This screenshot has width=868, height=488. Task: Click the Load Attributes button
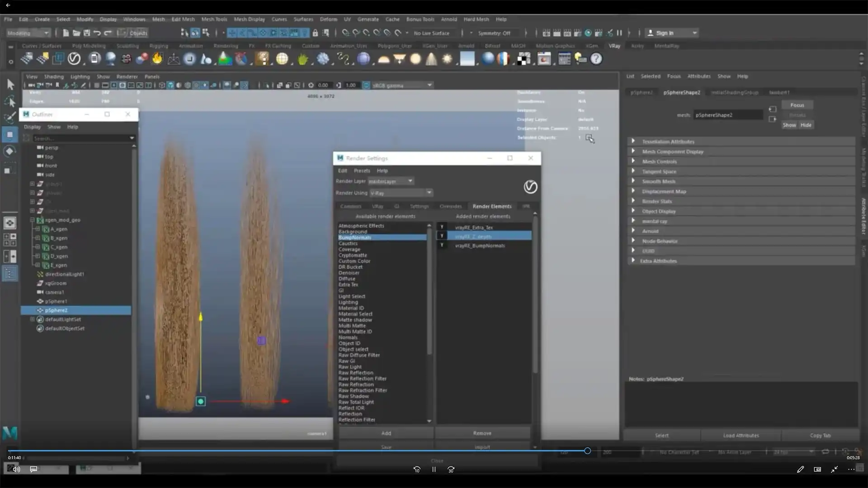[x=741, y=436]
